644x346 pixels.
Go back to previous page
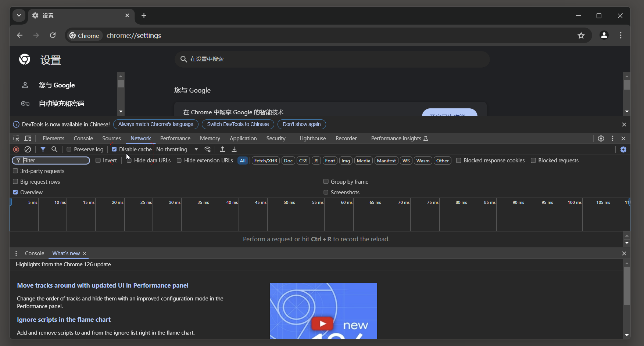coord(20,35)
